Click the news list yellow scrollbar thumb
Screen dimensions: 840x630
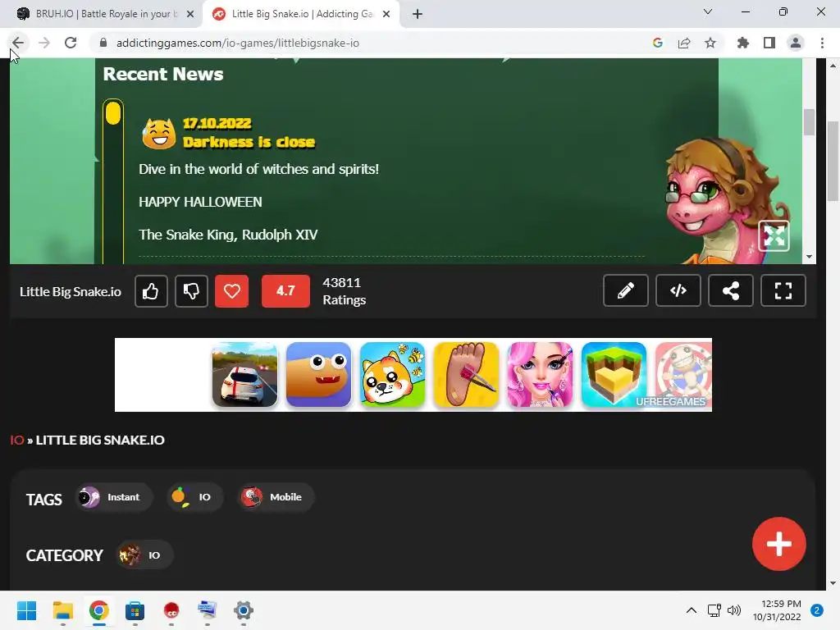point(113,113)
